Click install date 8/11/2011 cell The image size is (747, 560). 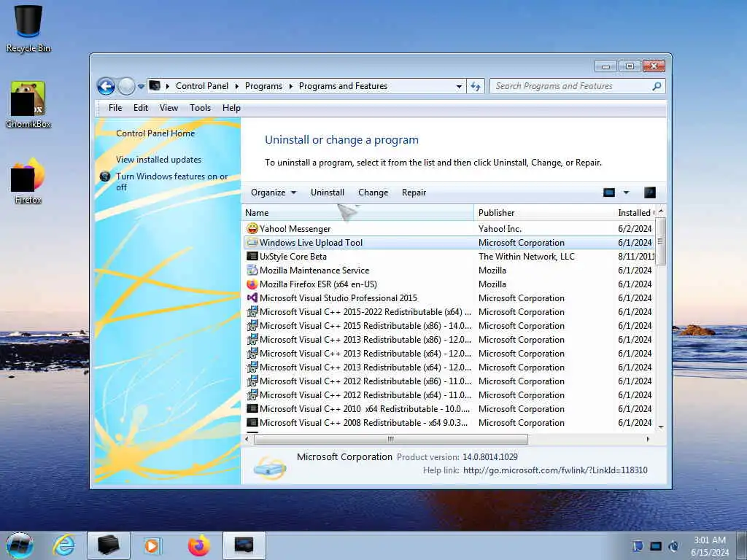[x=636, y=256]
